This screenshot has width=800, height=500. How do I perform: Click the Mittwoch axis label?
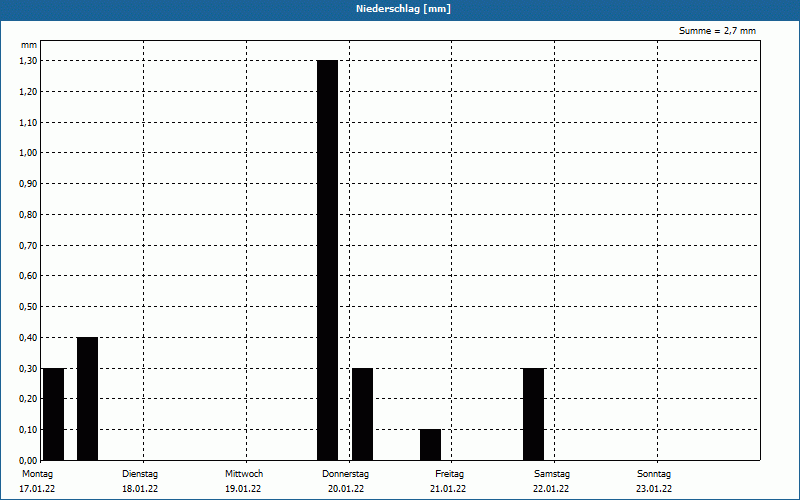244,474
